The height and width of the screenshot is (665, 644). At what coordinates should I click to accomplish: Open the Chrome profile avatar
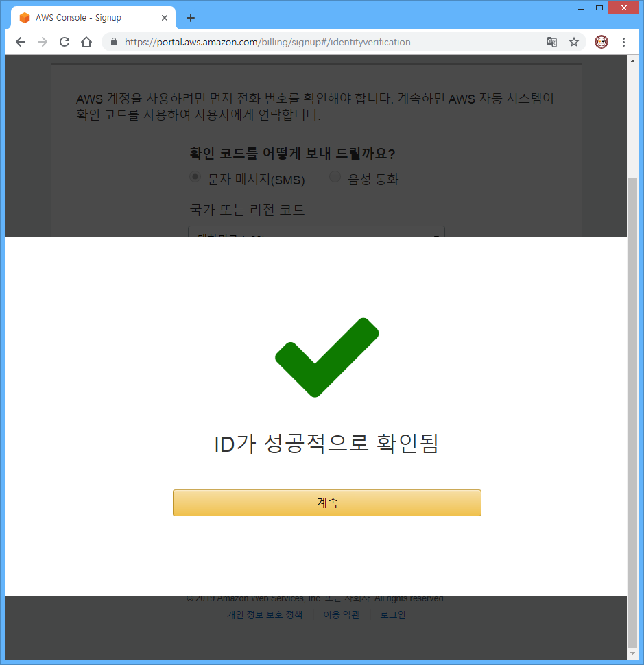click(601, 42)
